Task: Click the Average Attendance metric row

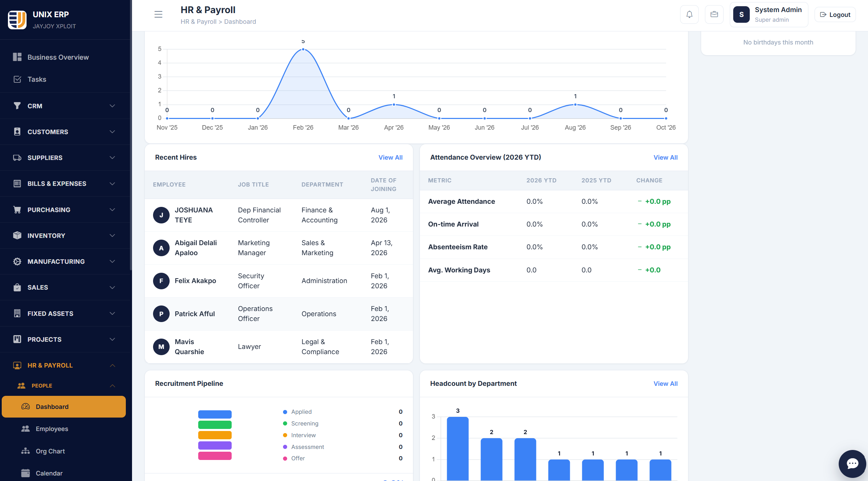Action: 554,202
